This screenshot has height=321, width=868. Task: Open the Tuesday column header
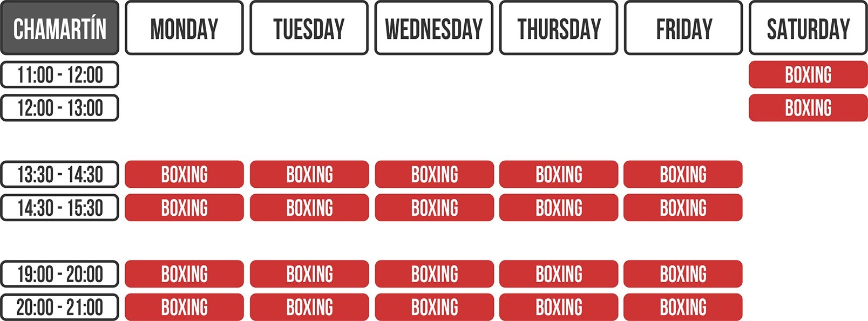(x=309, y=28)
